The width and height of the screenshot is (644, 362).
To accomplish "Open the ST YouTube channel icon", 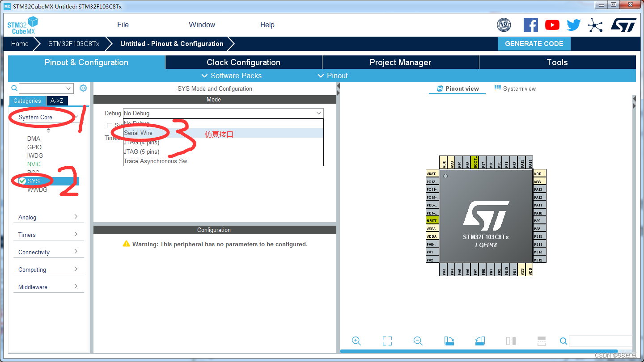I will [552, 25].
